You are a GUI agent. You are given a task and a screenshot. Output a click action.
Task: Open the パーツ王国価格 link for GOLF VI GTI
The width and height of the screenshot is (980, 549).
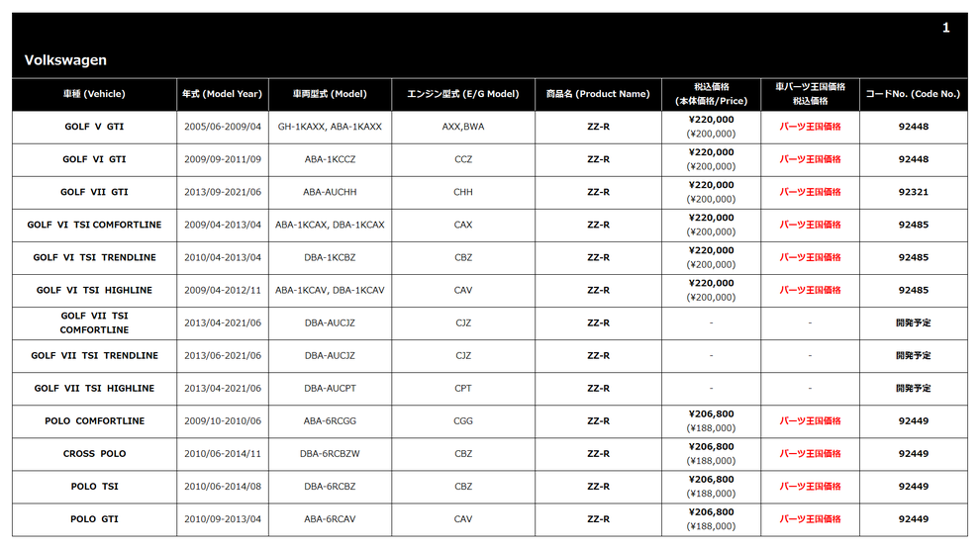(810, 159)
